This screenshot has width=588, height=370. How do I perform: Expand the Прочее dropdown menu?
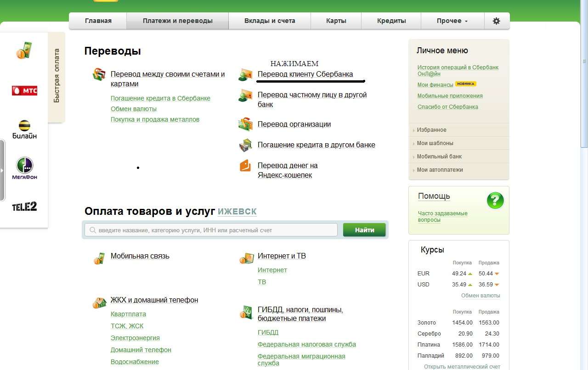pyautogui.click(x=452, y=21)
